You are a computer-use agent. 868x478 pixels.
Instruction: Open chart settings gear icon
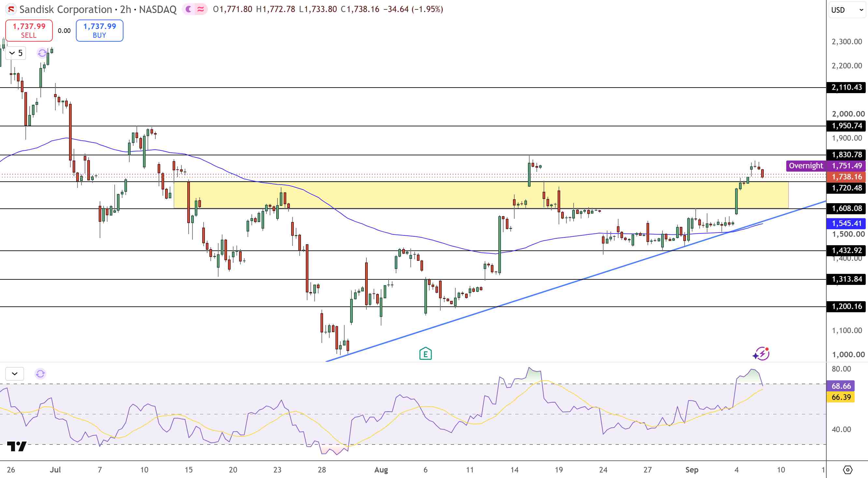tap(847, 470)
